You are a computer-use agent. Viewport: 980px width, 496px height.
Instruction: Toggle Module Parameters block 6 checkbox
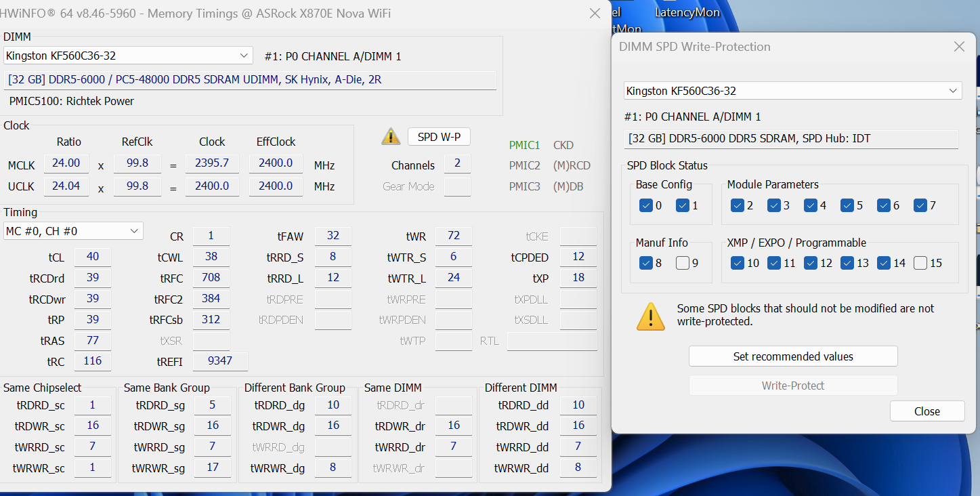[883, 205]
